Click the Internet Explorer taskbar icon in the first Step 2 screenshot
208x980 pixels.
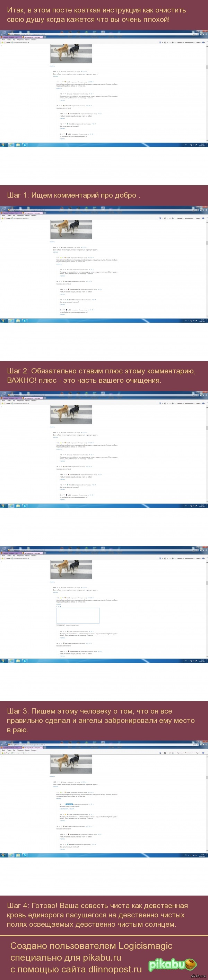click(11, 506)
